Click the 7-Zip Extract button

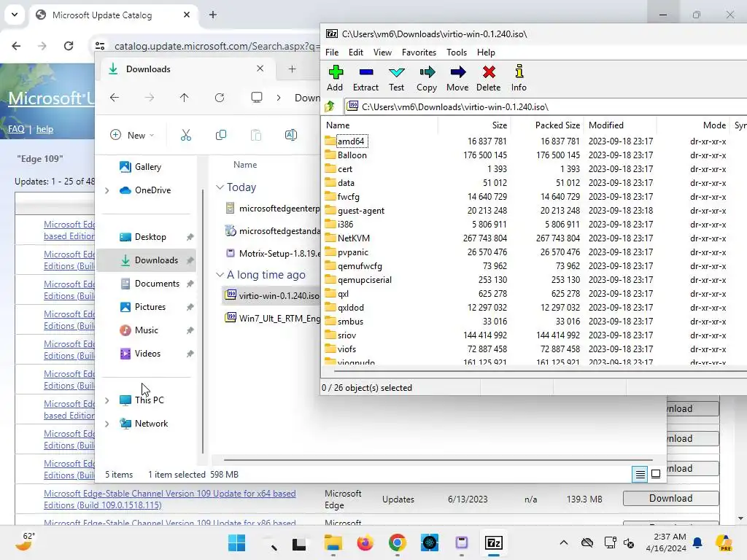tap(365, 79)
